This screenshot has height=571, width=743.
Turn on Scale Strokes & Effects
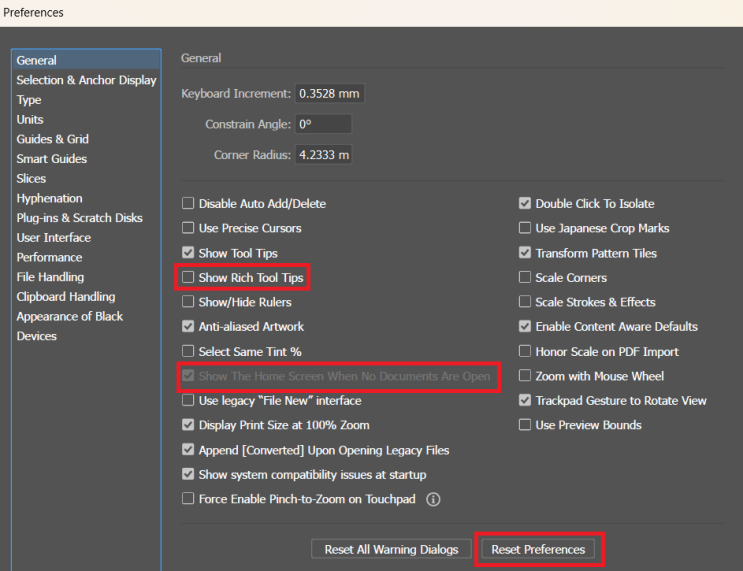click(525, 302)
